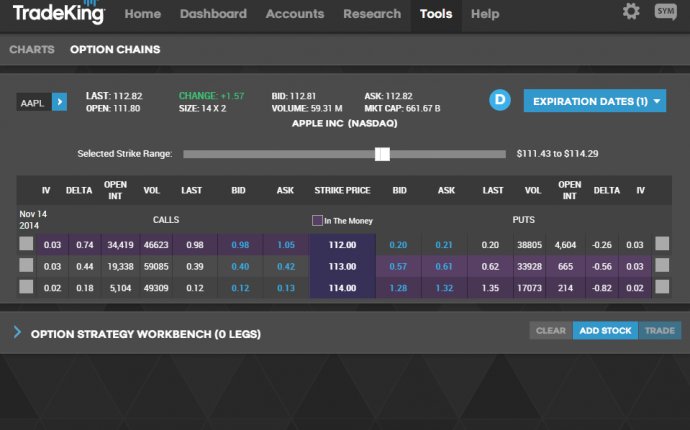Image resolution: width=690 pixels, height=430 pixels.
Task: Open the Dashboard menu
Action: click(213, 14)
